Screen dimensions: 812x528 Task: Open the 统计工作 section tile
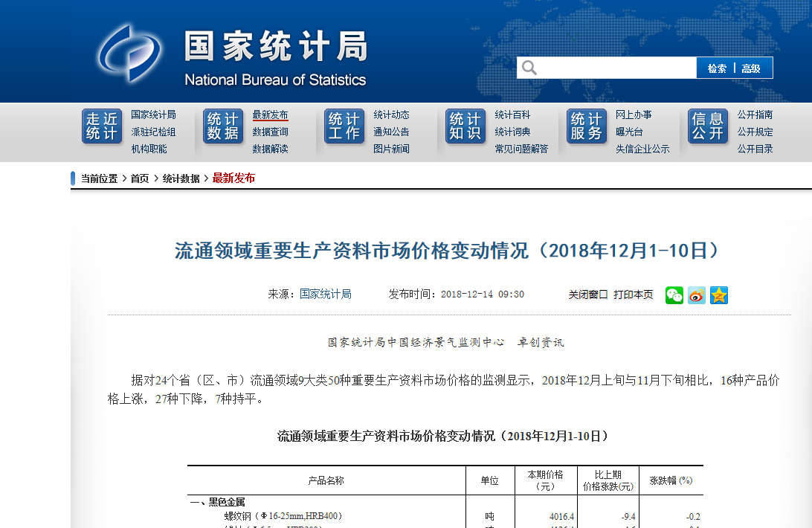[x=344, y=126]
